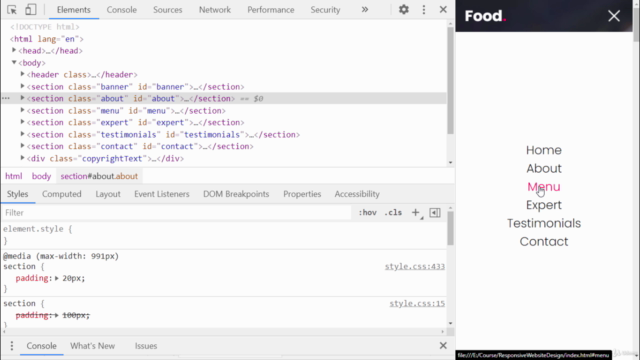Open the Issues drawer tab
640x360 pixels.
tap(146, 346)
